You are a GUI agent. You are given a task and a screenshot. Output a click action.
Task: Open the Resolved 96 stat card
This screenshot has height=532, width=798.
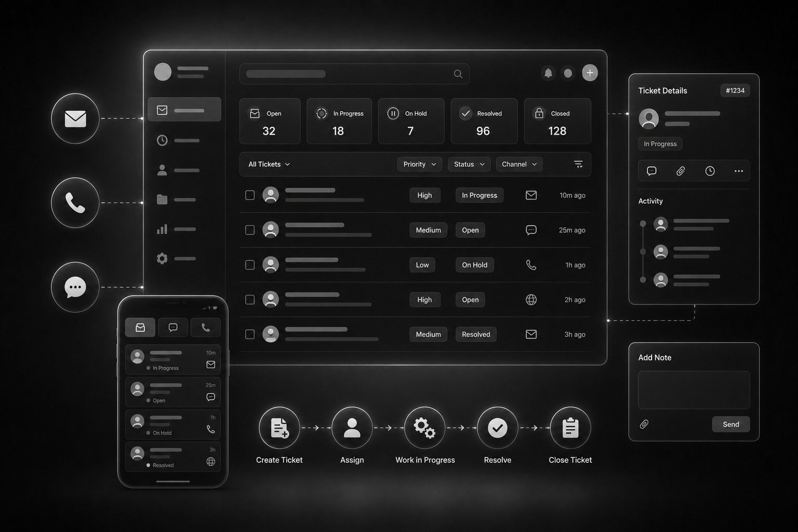(x=484, y=121)
